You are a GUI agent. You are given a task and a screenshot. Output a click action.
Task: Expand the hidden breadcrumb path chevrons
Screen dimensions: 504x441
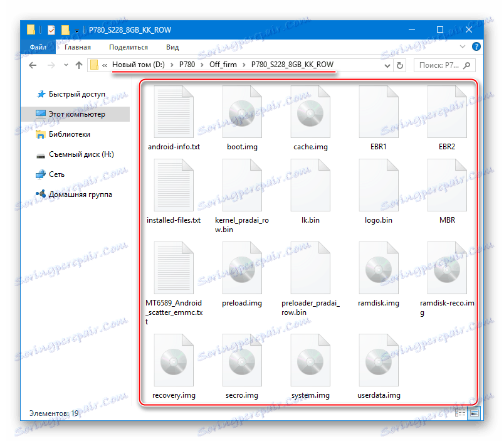[x=105, y=65]
